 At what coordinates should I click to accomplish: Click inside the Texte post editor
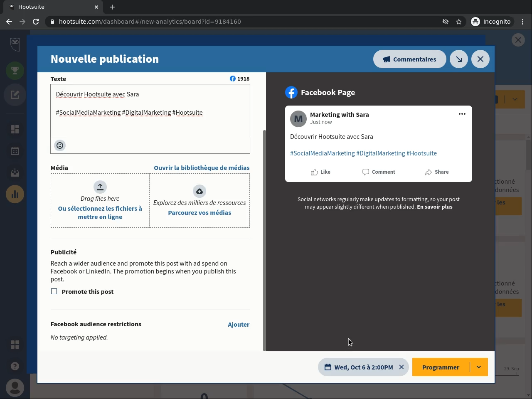click(x=150, y=111)
